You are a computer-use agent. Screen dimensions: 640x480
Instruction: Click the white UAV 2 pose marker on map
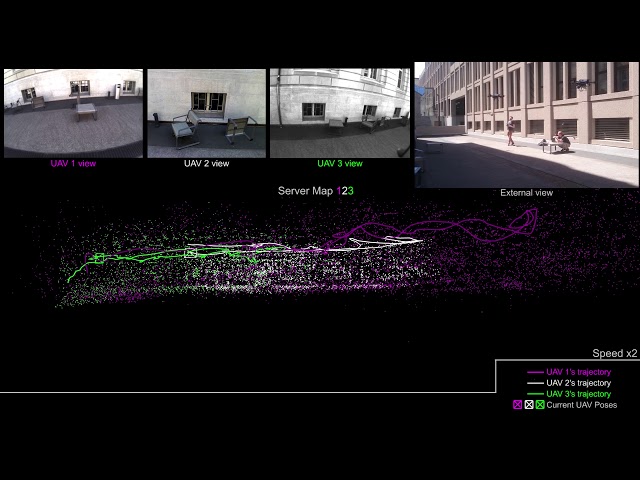point(191,253)
